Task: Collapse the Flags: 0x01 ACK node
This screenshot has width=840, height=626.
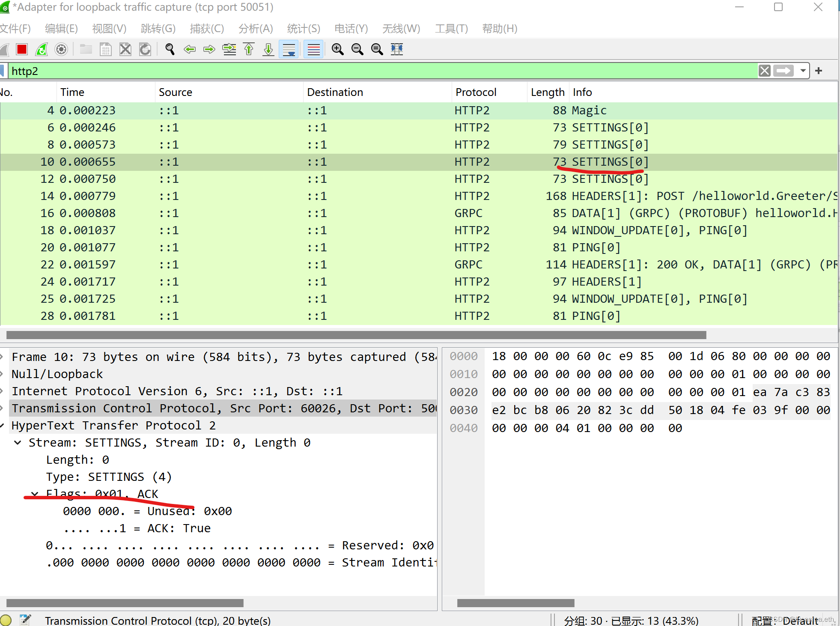Action: coord(35,494)
